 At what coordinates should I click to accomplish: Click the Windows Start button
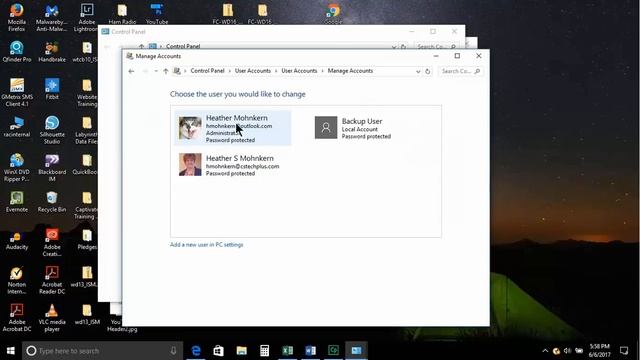pos(11,351)
